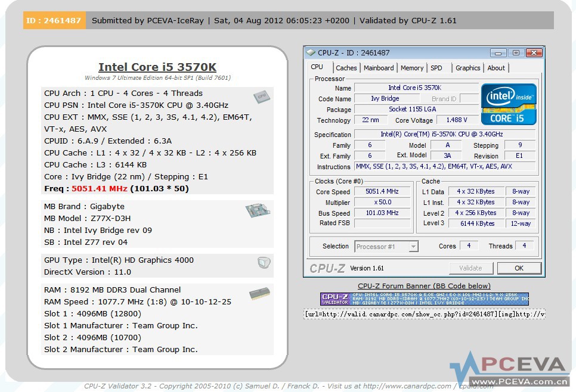The image size is (576, 392).
Task: Click the Revision value E1
Action: (x=520, y=155)
